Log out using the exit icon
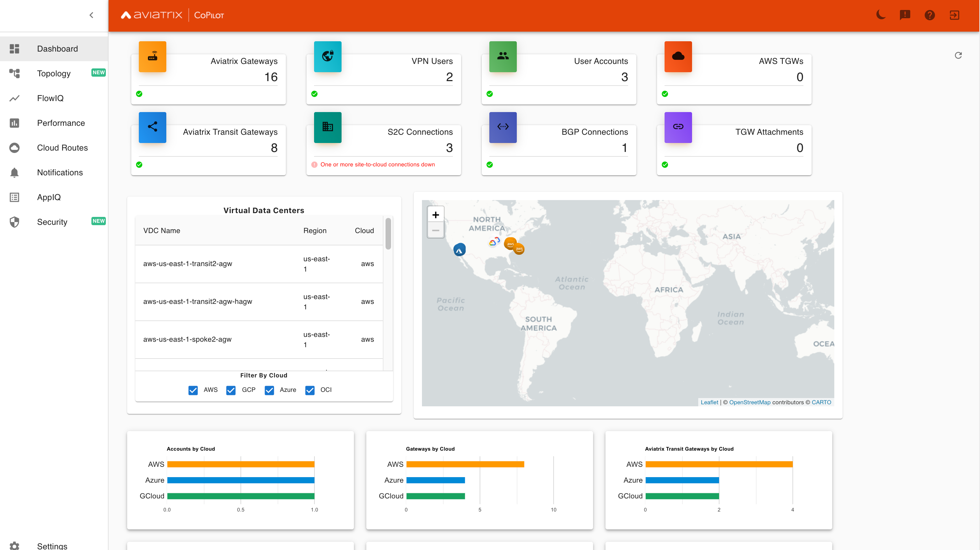The width and height of the screenshot is (980, 550). point(955,15)
